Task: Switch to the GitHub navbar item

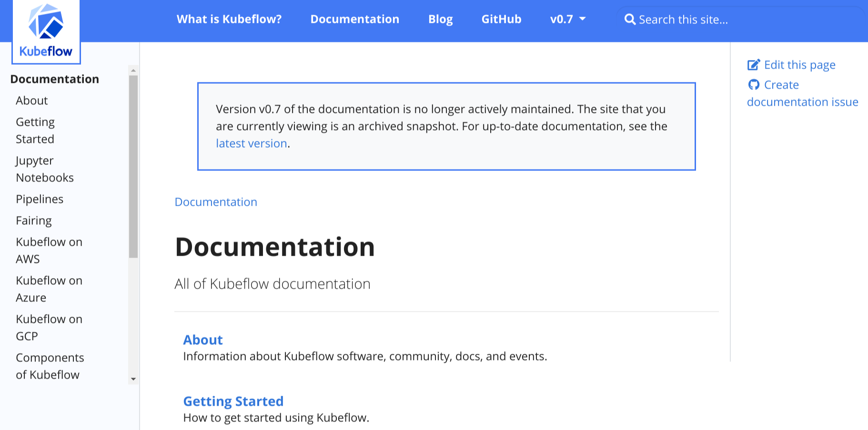Action: pos(501,19)
